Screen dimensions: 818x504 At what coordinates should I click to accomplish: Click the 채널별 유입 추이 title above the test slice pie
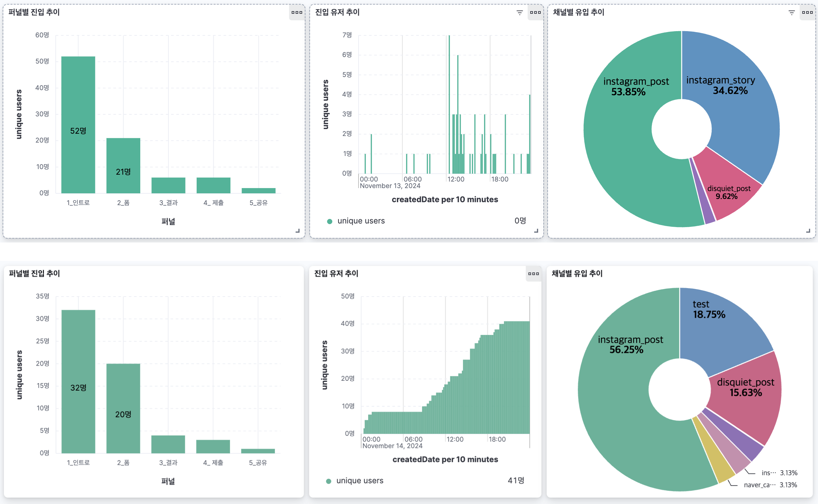click(x=577, y=274)
